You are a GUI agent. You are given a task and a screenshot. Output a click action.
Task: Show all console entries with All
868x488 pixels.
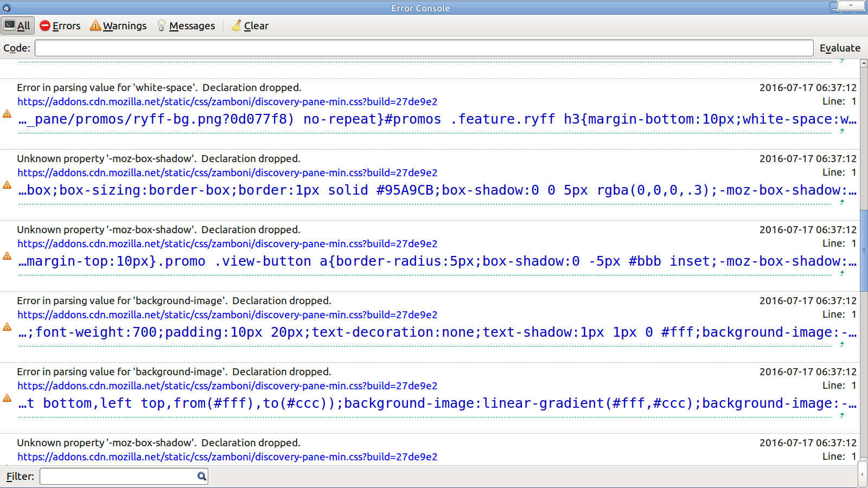point(18,25)
